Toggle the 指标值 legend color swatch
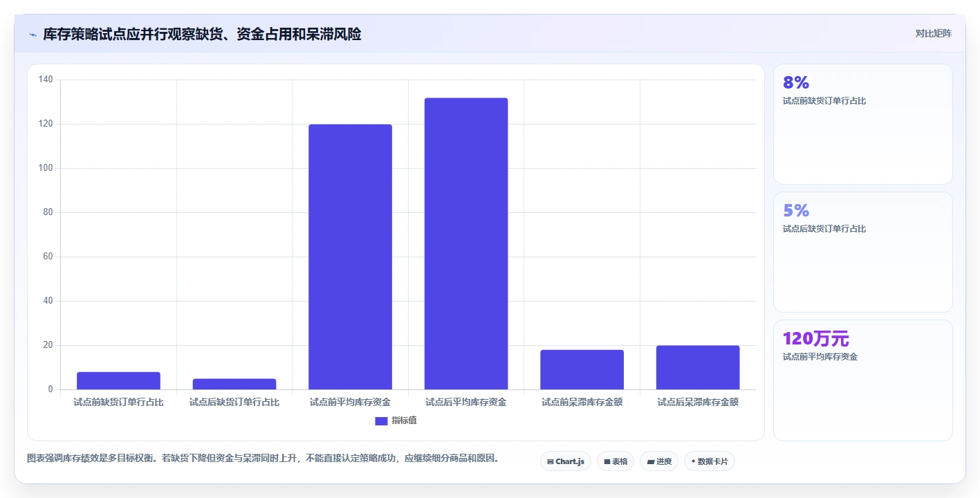 (381, 421)
